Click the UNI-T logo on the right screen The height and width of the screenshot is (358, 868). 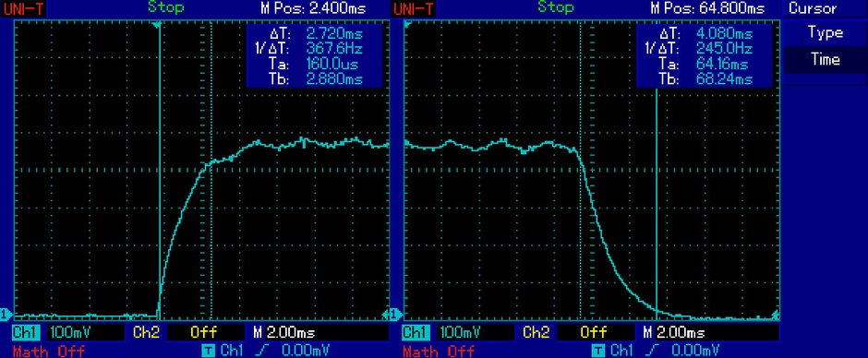tap(414, 8)
